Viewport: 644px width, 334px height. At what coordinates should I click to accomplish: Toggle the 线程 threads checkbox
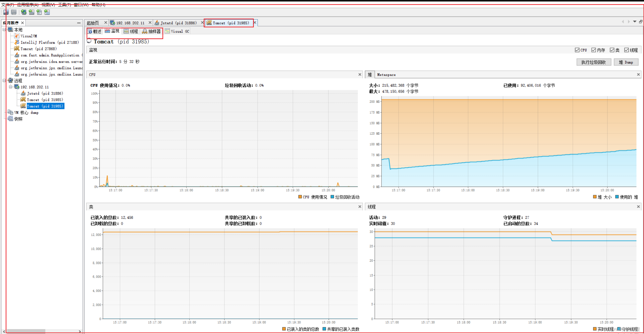(x=626, y=50)
